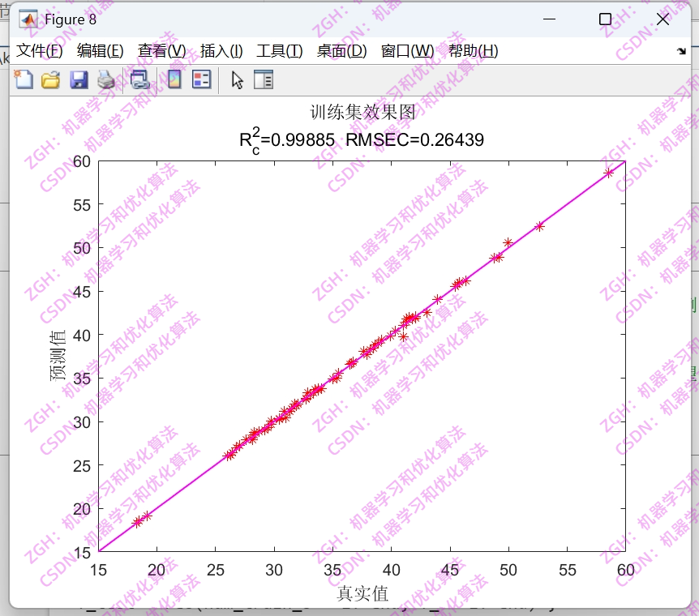Print the figure using the printer icon
699x616 pixels.
click(105, 79)
